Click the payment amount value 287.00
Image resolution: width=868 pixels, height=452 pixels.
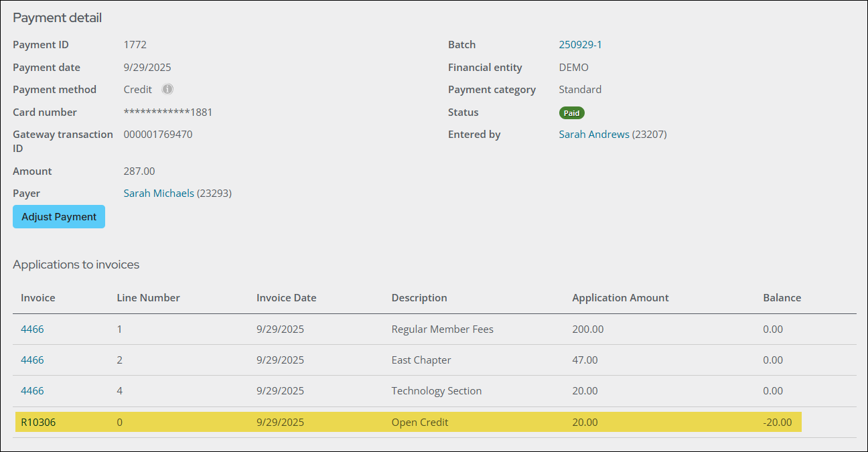coord(139,171)
